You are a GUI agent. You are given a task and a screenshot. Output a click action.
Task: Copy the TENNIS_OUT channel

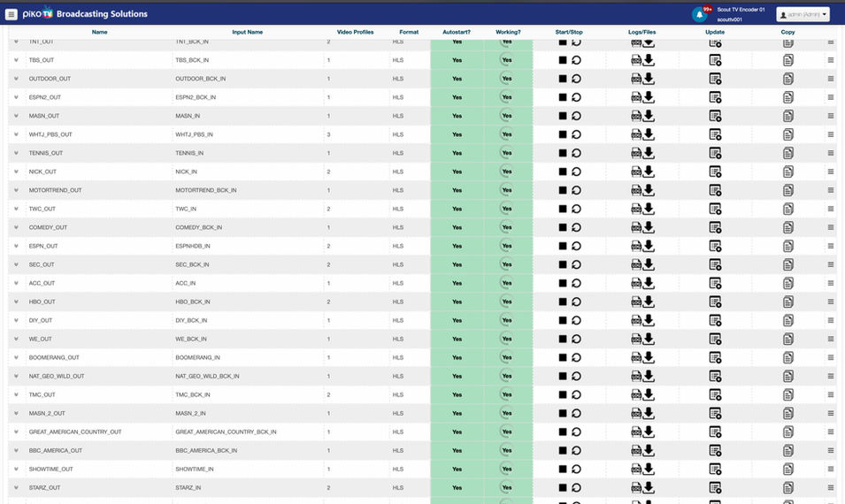[787, 153]
